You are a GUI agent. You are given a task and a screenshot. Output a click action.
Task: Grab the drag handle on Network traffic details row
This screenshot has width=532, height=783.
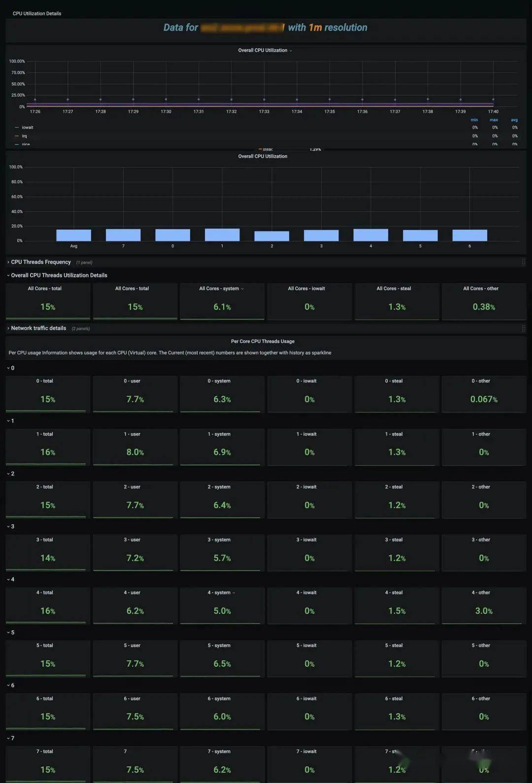point(524,328)
